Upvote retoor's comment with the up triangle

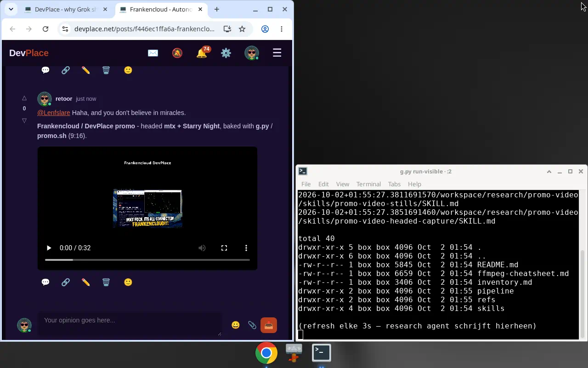click(24, 98)
